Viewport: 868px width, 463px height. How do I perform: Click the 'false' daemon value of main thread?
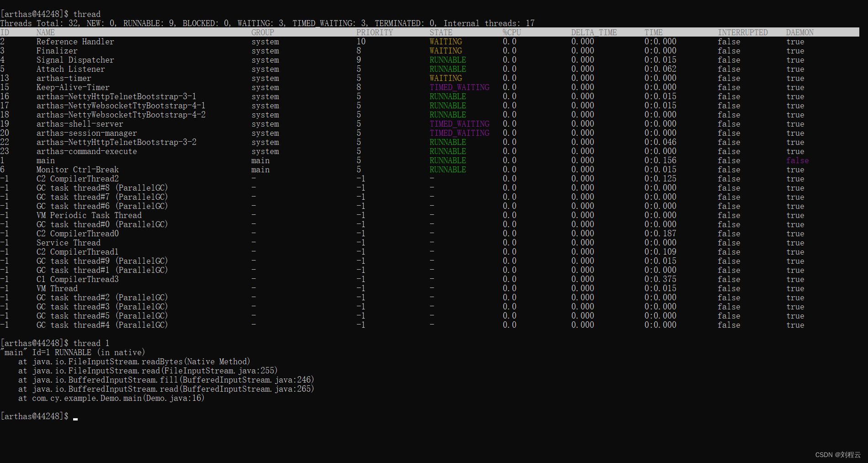click(x=798, y=160)
